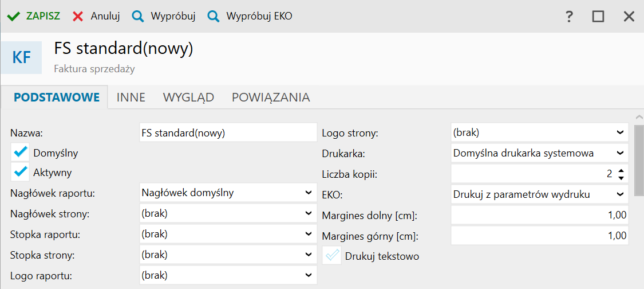The width and height of the screenshot is (644, 289).
Task: Click the Margines dolny value field
Action: click(539, 215)
